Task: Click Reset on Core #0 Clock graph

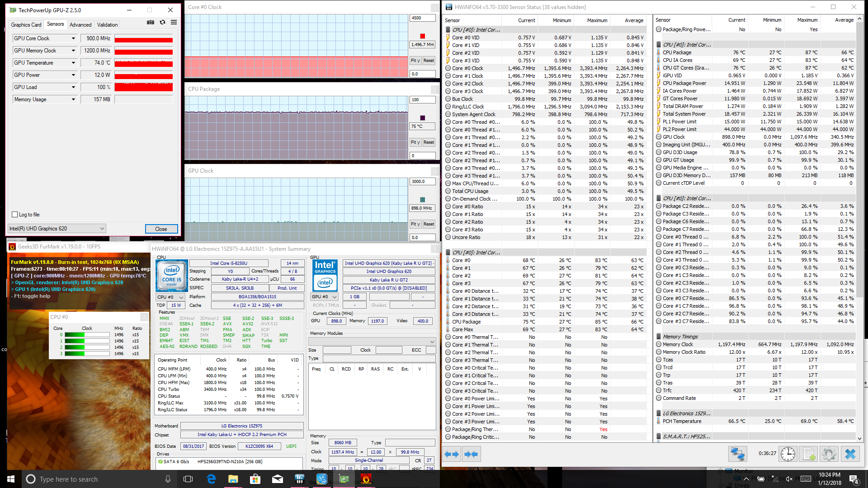Action: coord(429,61)
